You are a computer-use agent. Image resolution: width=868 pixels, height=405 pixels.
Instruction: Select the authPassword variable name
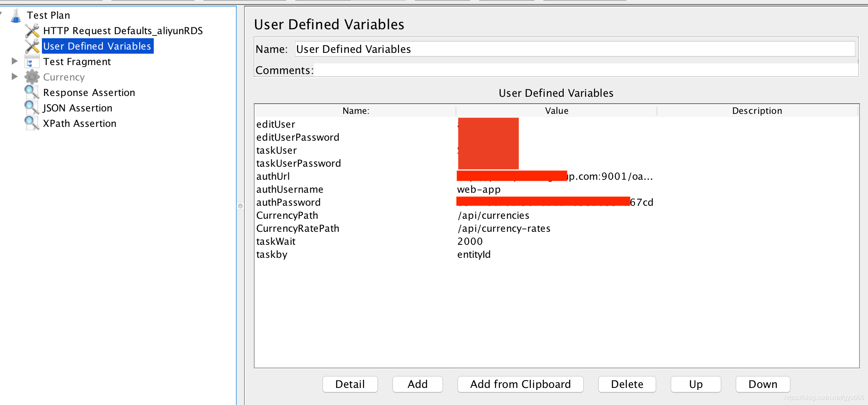(288, 202)
